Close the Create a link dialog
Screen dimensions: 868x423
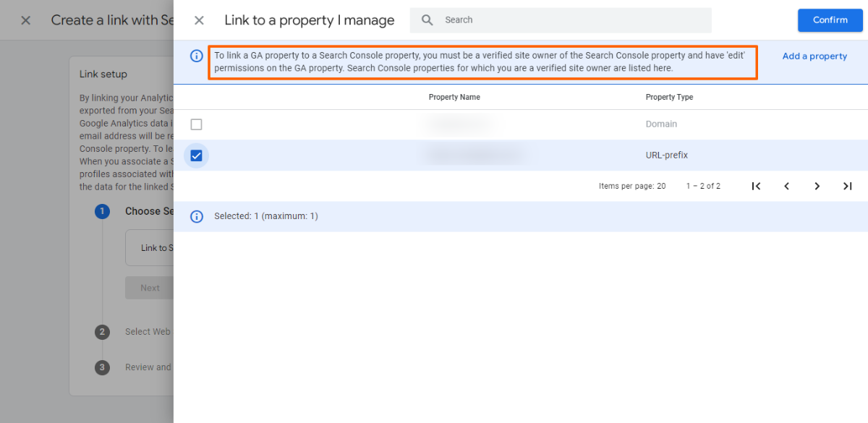[26, 20]
